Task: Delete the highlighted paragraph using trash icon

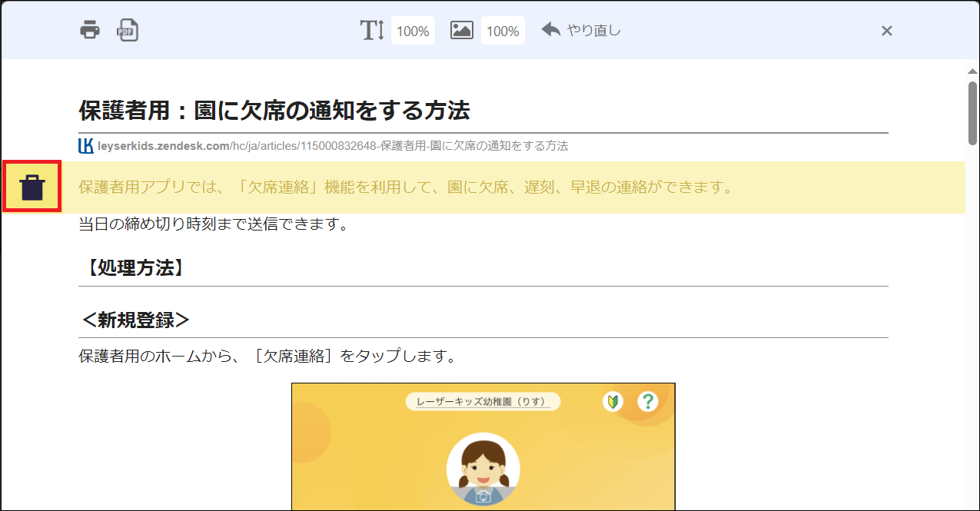Action: click(32, 187)
